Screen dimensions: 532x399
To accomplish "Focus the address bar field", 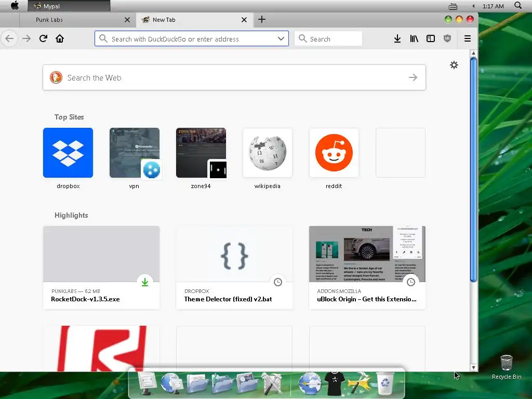I will pos(192,38).
